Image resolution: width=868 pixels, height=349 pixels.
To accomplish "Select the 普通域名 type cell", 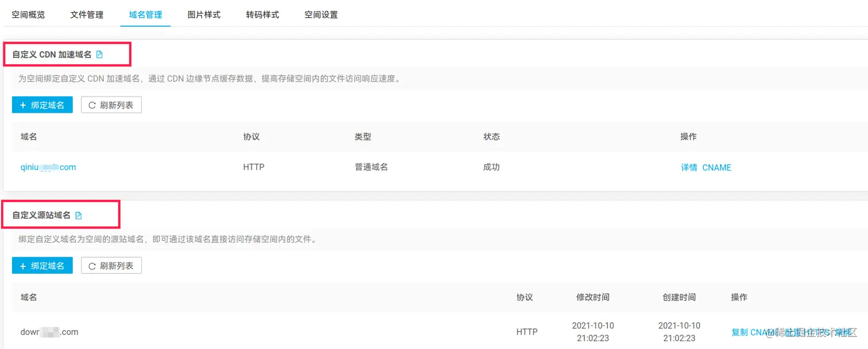I will pos(371,167).
